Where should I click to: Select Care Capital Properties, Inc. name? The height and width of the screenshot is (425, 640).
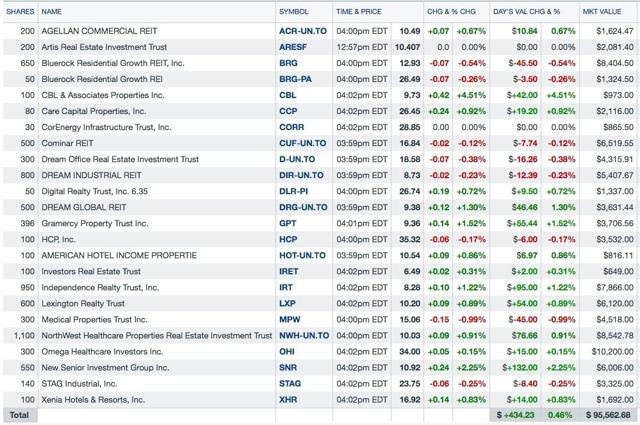[x=94, y=111]
